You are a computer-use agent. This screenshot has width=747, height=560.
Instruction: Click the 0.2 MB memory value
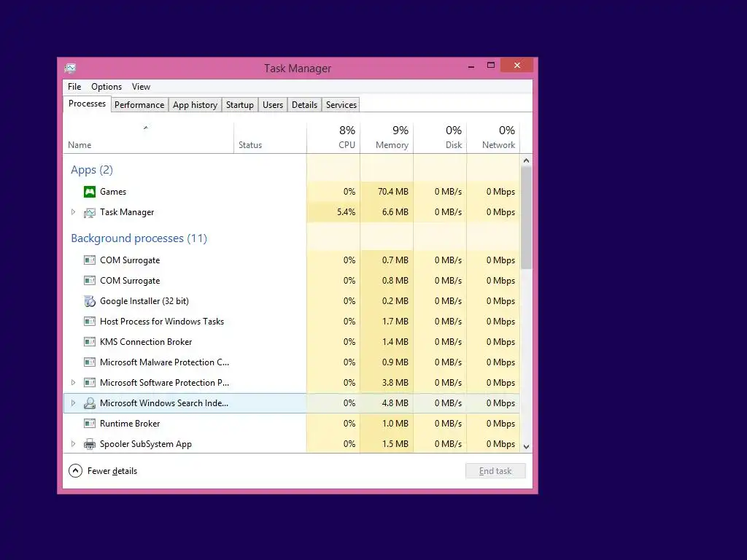point(395,301)
